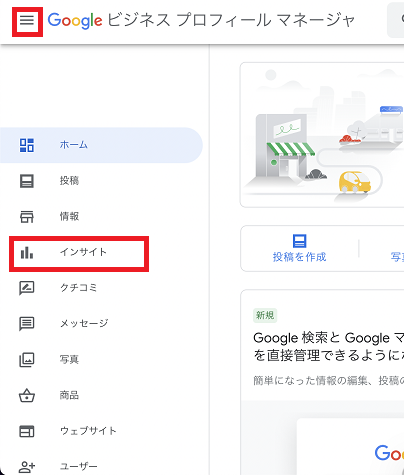Open 情報 in the sidebar
This screenshot has height=475, width=404.
(101, 217)
